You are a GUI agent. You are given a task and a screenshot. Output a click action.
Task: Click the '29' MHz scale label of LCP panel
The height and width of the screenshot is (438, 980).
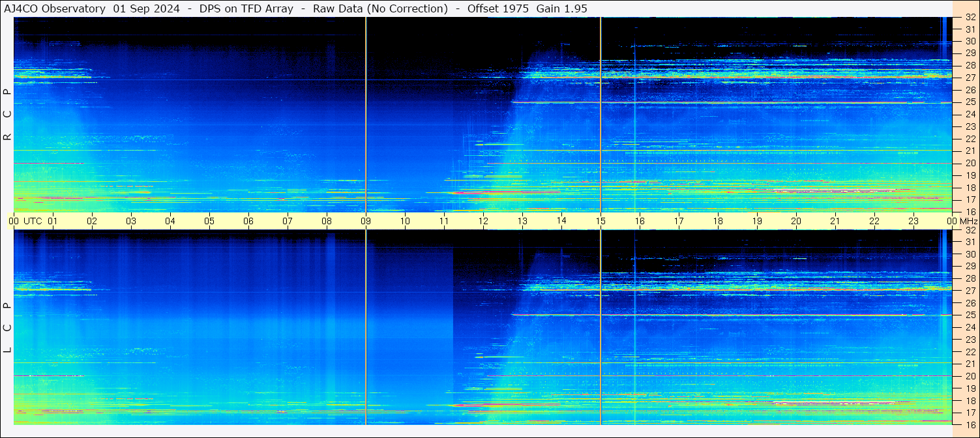(x=970, y=267)
